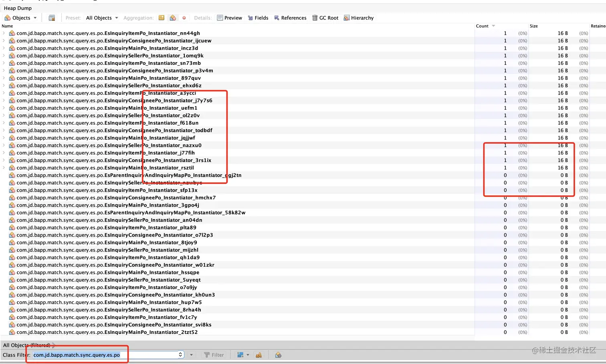Select row EsInquiryConsigneePo_Instantiator_w01zkr
The image size is (606, 364).
point(303,265)
